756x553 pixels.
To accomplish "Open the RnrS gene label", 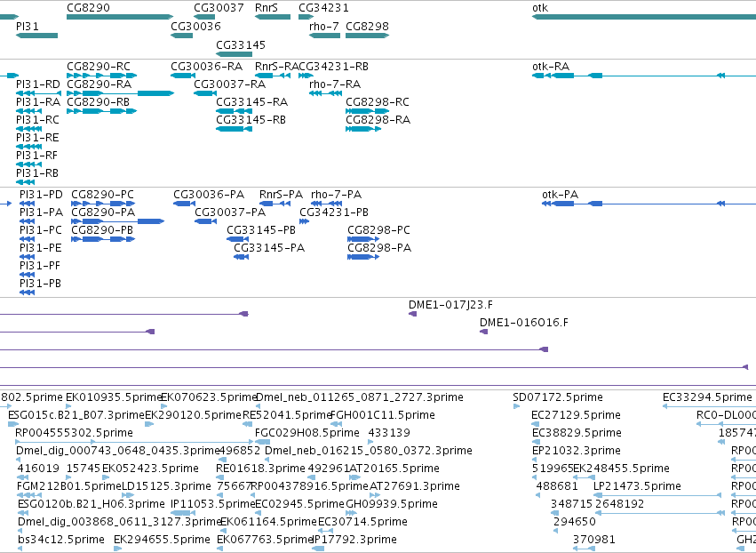I will click(x=267, y=8).
